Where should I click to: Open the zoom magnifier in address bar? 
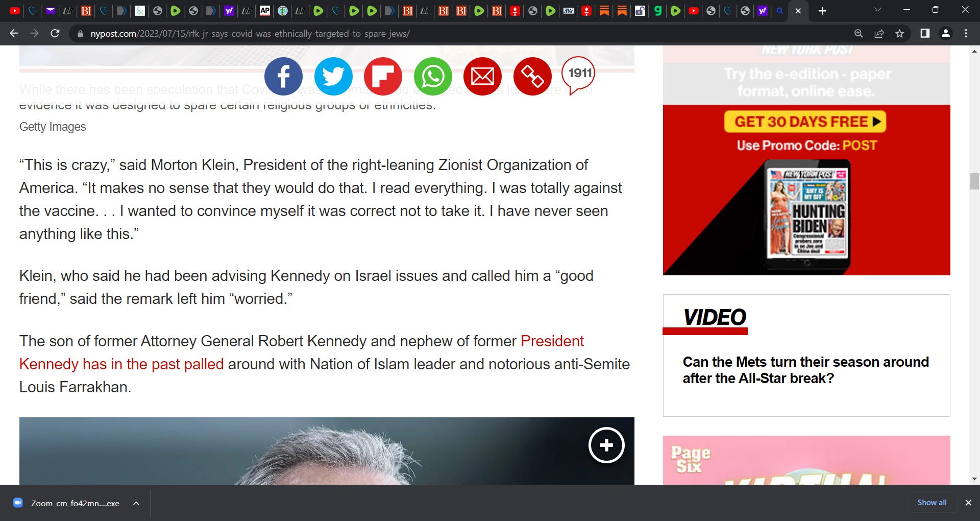point(859,34)
